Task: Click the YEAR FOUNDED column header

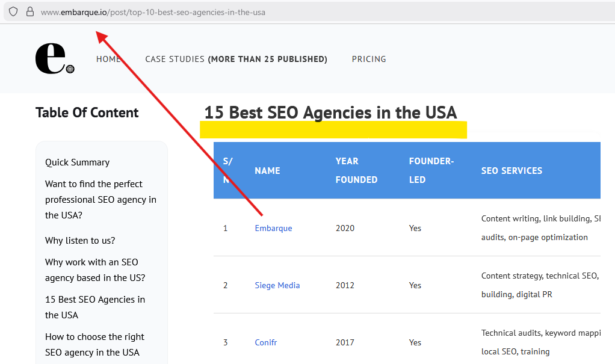Action: (x=356, y=170)
